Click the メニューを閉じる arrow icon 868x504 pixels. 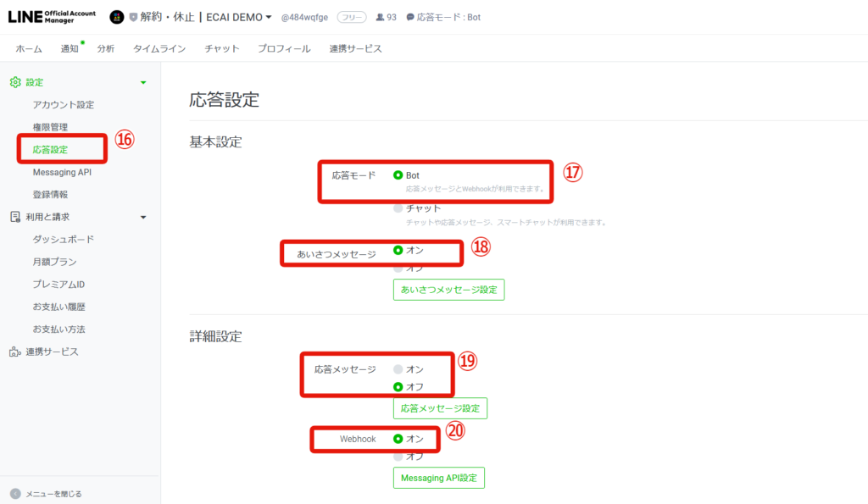point(15,494)
